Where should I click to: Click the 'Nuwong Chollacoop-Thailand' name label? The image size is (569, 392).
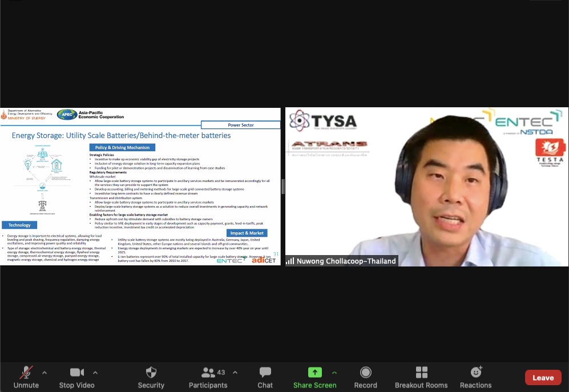coord(346,261)
